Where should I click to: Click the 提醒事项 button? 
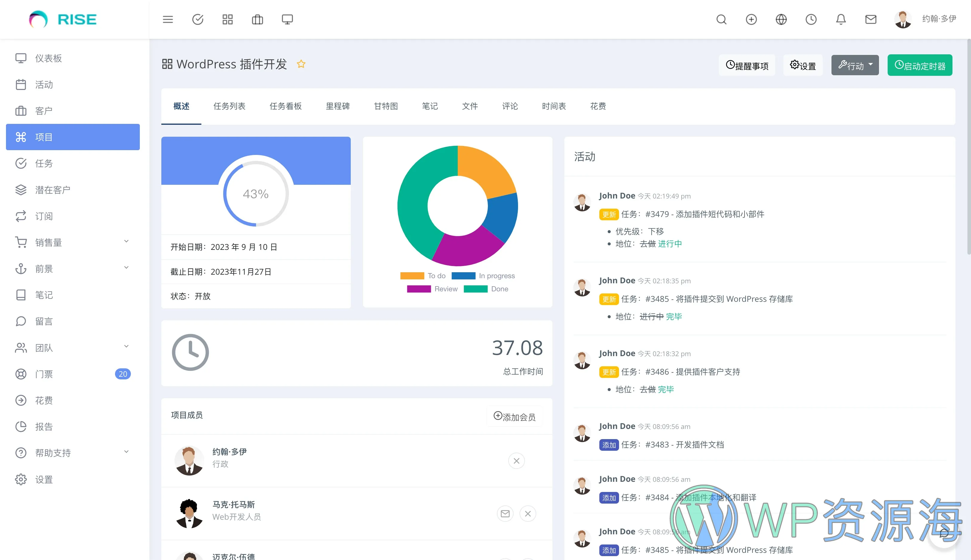coord(747,65)
